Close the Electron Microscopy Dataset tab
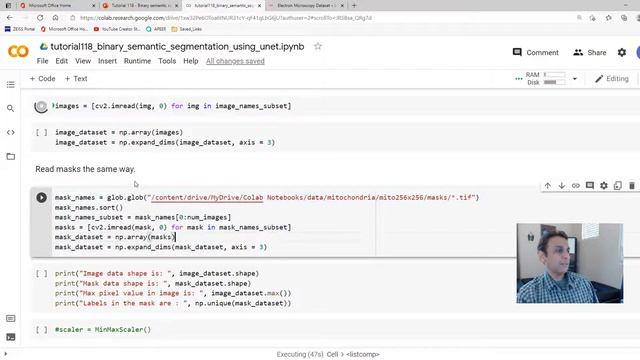Viewport: 640px width, 360px height. tap(342, 6)
